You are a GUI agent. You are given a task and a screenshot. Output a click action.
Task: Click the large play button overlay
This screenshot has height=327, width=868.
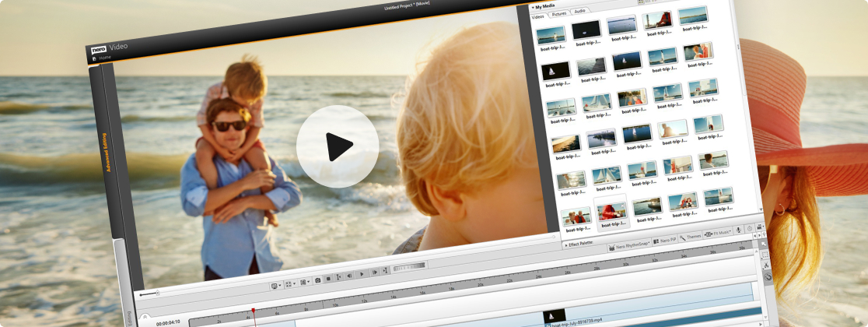coord(337,146)
